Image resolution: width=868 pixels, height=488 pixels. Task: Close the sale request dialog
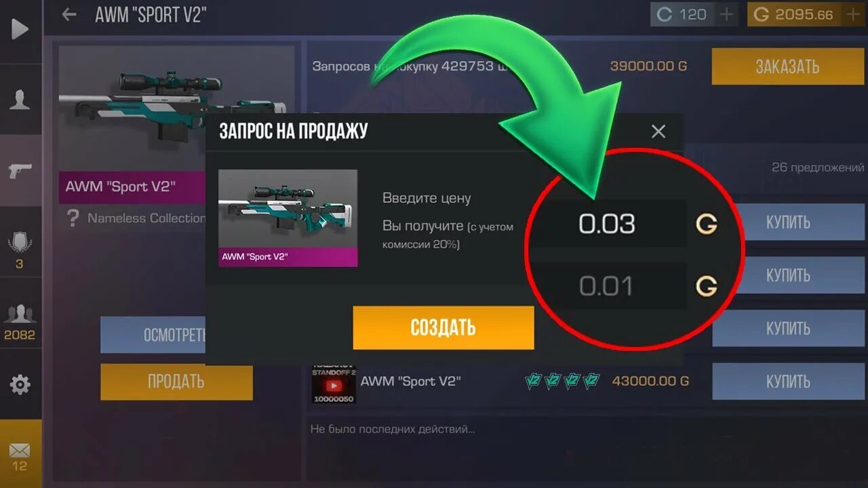click(x=658, y=131)
